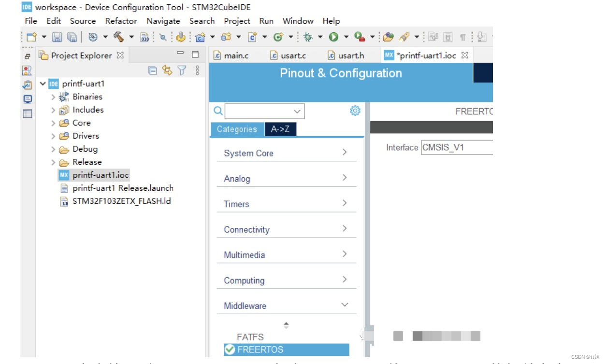The height and width of the screenshot is (364, 607).
Task: Maximize the Project Explorer panel
Action: [x=195, y=55]
